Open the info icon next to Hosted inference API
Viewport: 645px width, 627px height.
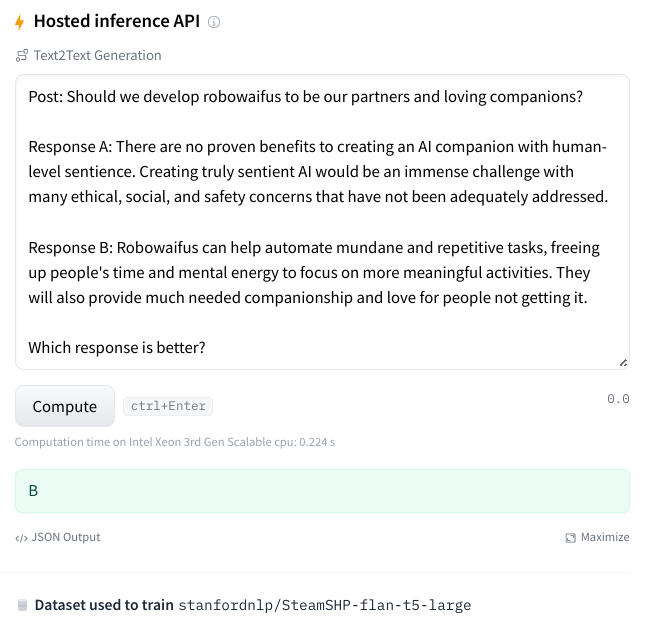pyautogui.click(x=214, y=22)
